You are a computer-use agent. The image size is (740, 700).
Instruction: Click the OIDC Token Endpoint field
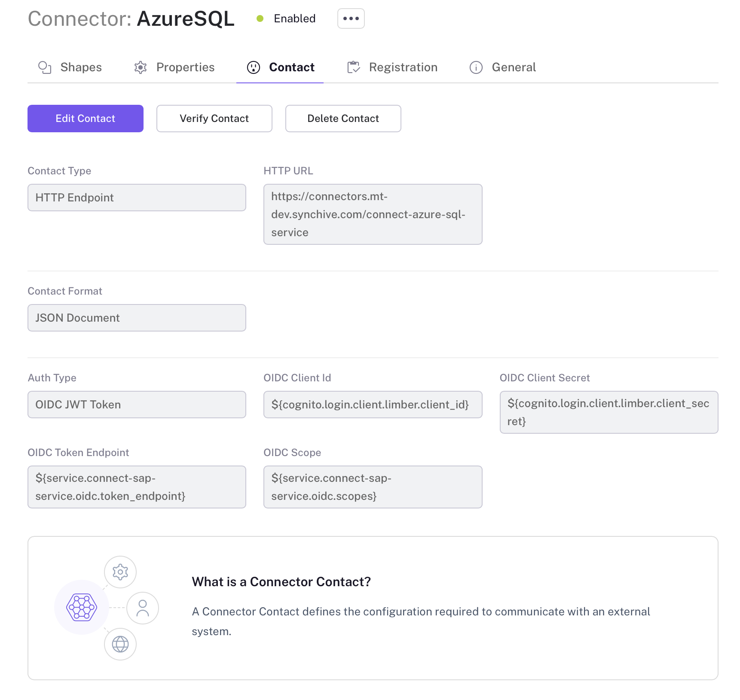point(137,487)
